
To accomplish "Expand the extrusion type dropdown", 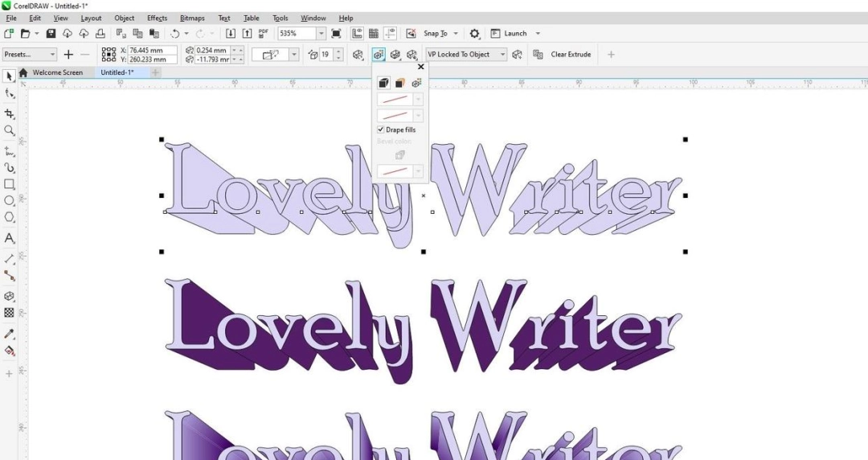I will (x=294, y=55).
